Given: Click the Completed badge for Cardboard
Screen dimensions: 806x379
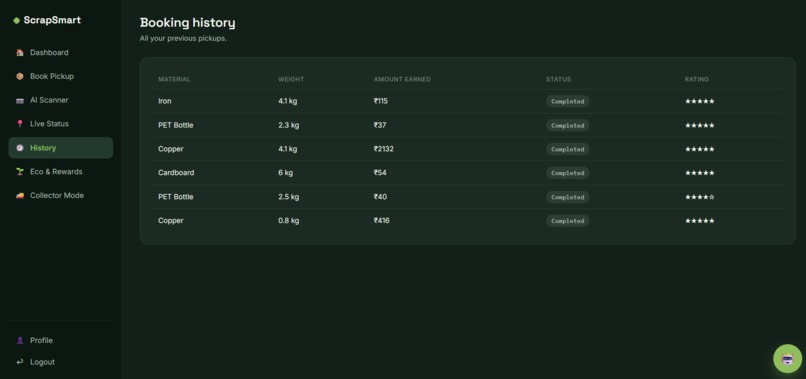Looking at the screenshot, I should click(567, 173).
